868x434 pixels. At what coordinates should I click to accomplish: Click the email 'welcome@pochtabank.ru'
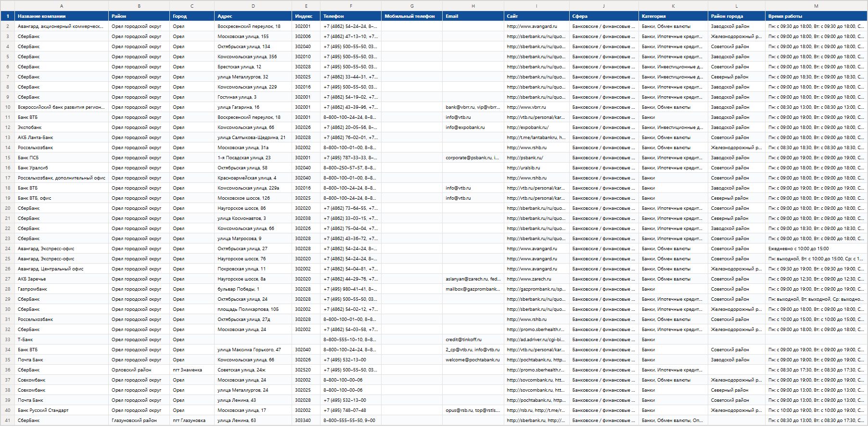(473, 360)
